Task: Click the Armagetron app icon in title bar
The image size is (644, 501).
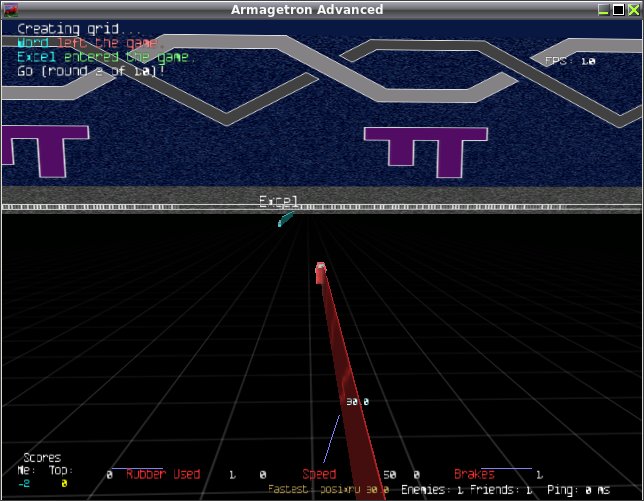Action: pyautogui.click(x=11, y=10)
